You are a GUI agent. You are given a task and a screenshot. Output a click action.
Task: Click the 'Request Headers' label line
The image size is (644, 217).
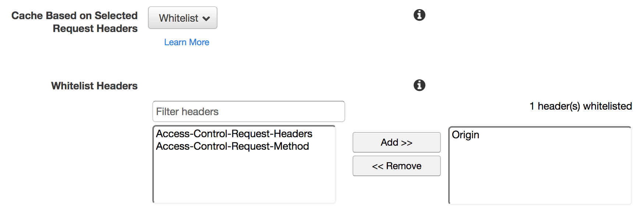(95, 29)
